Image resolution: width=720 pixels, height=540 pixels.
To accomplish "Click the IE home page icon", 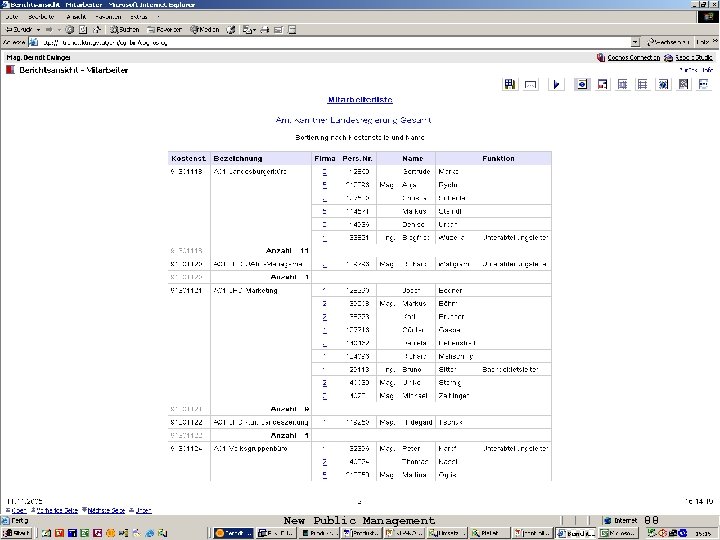I will [x=97, y=29].
